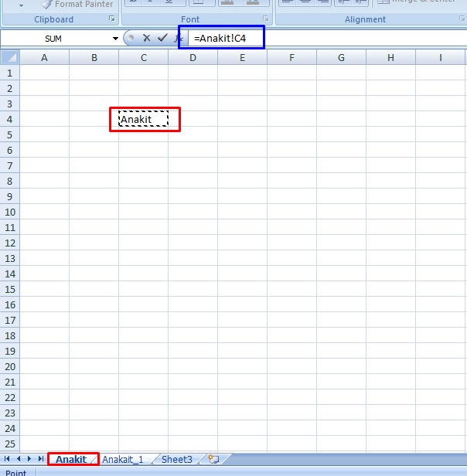
Task: Select row 8 header
Action: tap(10, 182)
